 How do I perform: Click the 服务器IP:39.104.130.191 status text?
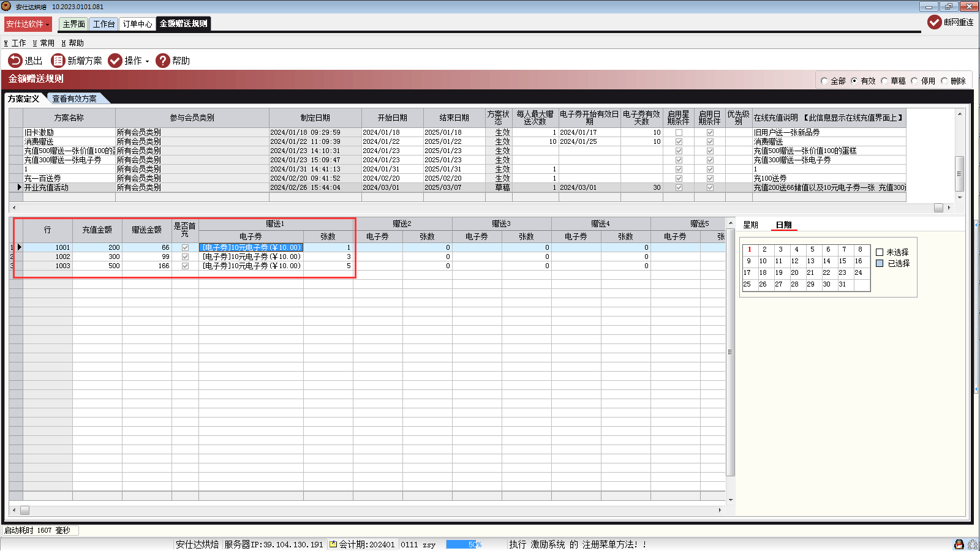tap(273, 544)
